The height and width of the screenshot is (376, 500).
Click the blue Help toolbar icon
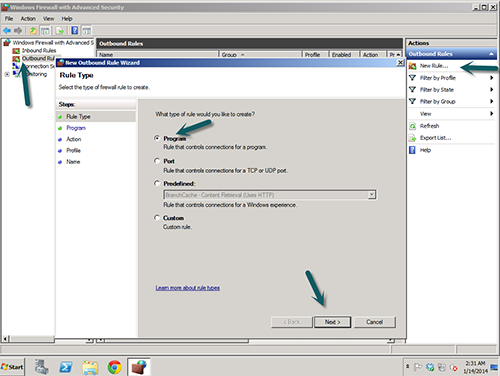[75, 31]
